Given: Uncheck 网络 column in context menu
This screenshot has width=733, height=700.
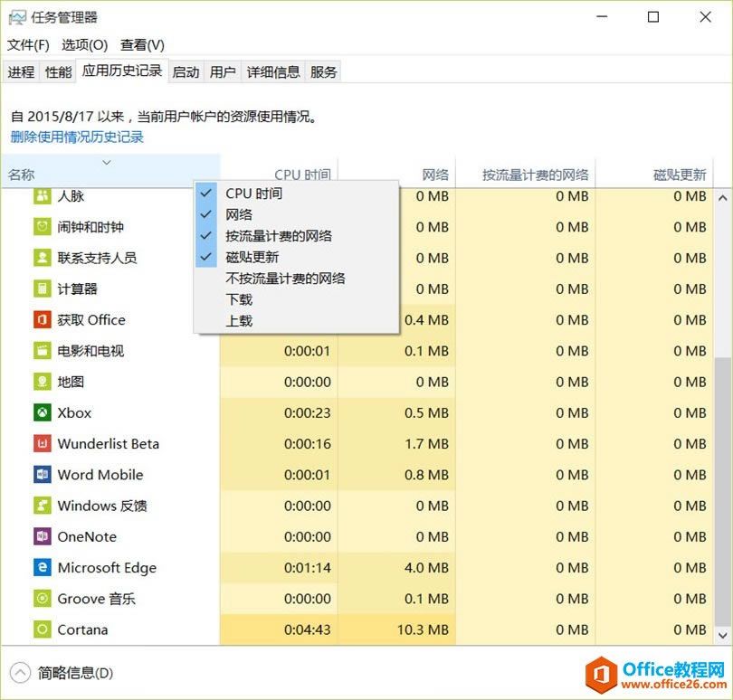Looking at the screenshot, I should coord(297,214).
